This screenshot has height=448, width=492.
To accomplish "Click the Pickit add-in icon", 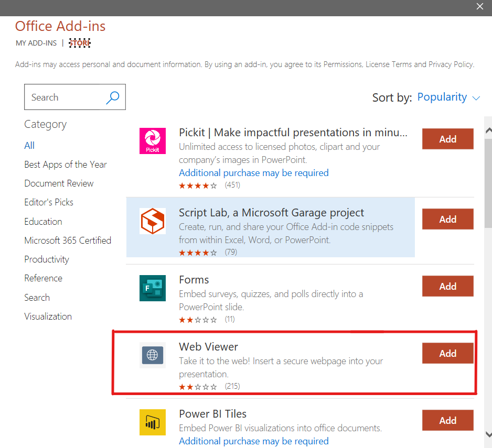I will (153, 141).
